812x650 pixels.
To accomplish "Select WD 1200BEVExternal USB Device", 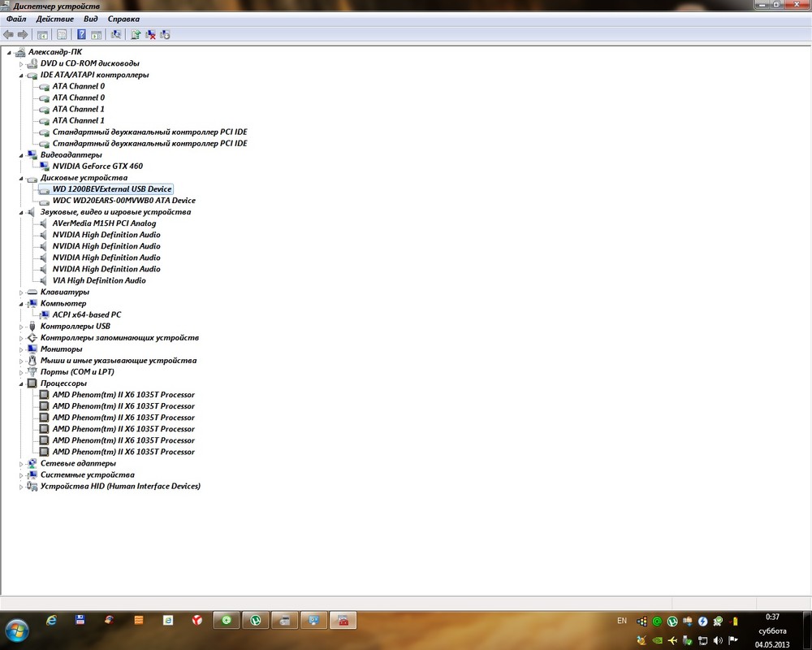I will 112,189.
